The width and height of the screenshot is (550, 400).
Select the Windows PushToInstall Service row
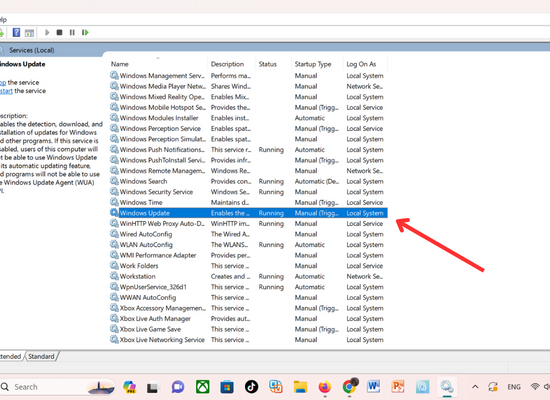[x=248, y=160]
